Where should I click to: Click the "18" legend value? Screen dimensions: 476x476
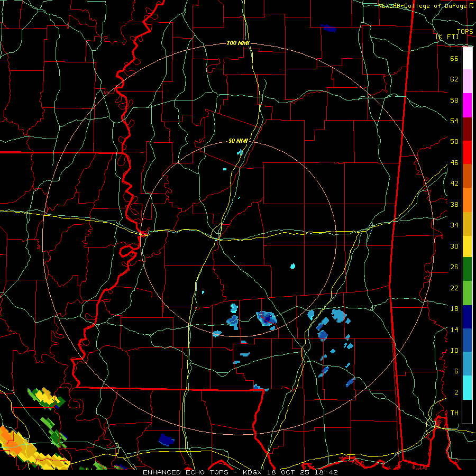(x=454, y=309)
